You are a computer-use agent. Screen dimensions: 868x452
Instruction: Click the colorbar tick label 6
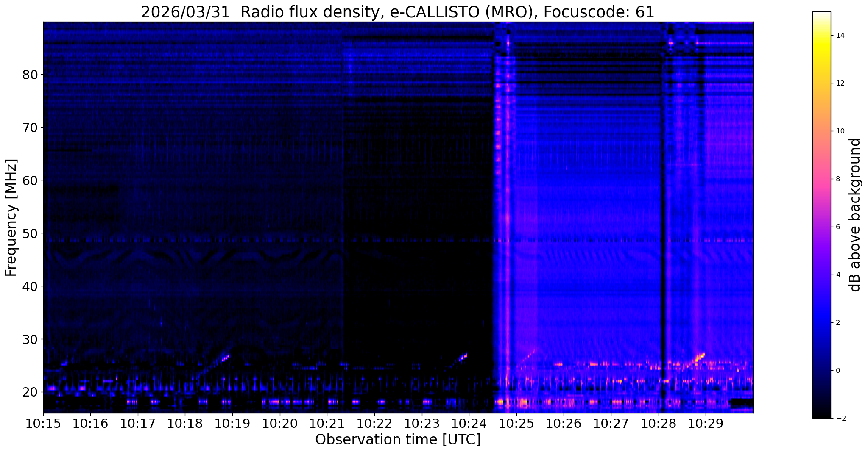click(x=837, y=227)
